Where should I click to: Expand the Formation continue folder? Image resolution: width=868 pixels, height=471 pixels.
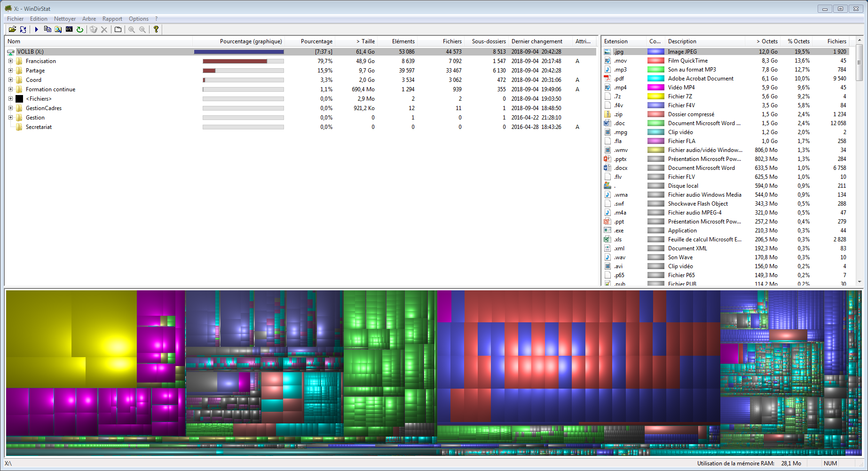[x=10, y=89]
